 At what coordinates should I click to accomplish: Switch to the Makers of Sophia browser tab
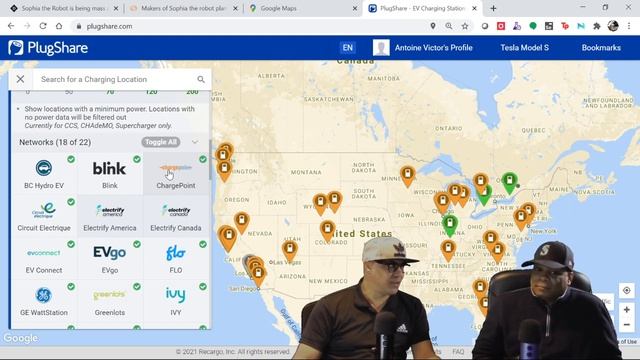pyautogui.click(x=182, y=8)
